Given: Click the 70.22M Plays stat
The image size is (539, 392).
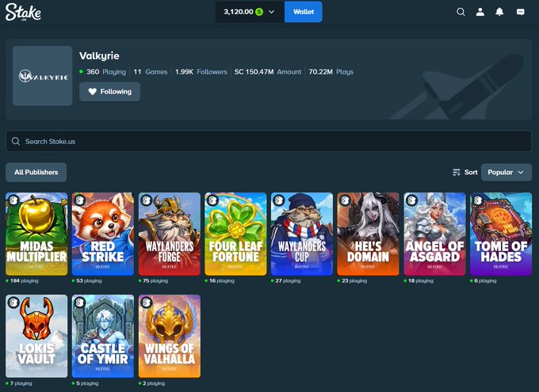Looking at the screenshot, I should tap(331, 72).
